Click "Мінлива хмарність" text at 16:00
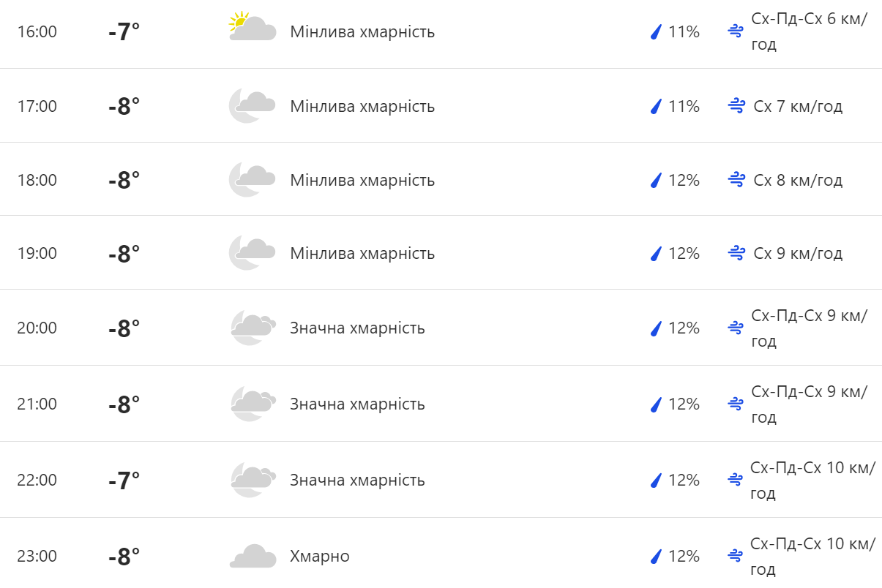Viewport: 882px width, 588px height. [x=362, y=32]
